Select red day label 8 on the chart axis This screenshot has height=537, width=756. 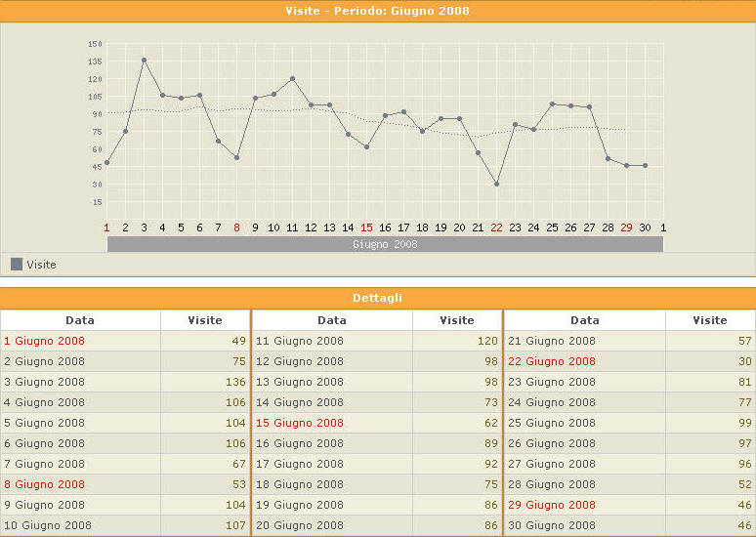236,227
